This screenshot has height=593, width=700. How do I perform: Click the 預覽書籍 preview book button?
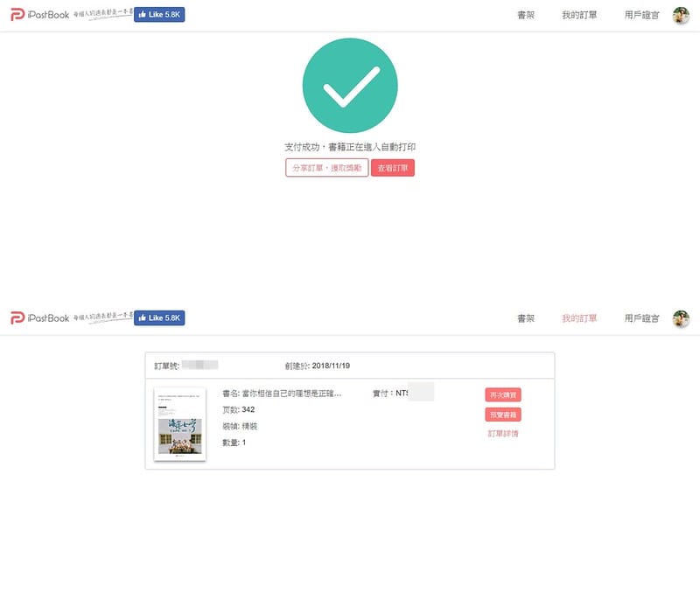tap(501, 415)
